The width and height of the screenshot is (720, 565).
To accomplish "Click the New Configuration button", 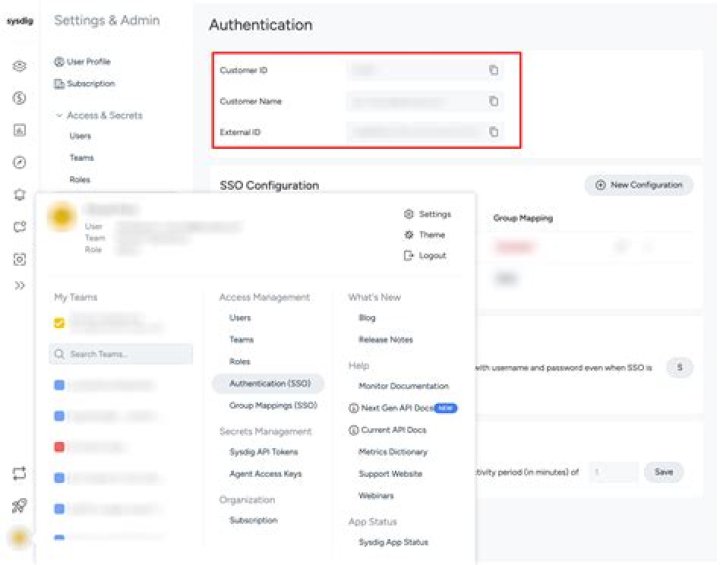I will click(x=639, y=185).
